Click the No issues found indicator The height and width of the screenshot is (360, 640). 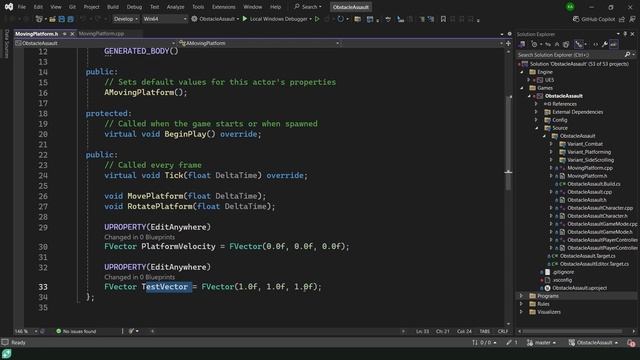[x=76, y=331]
